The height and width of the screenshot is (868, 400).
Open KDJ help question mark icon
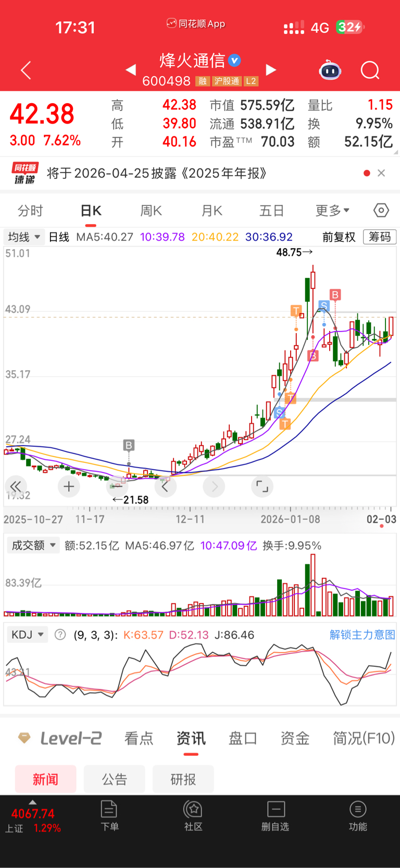tap(60, 634)
